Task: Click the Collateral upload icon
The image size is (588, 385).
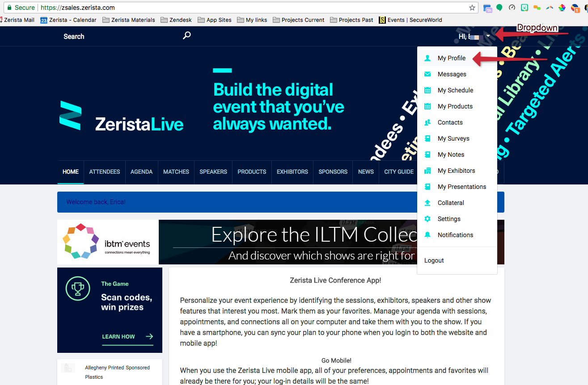Action: click(427, 203)
